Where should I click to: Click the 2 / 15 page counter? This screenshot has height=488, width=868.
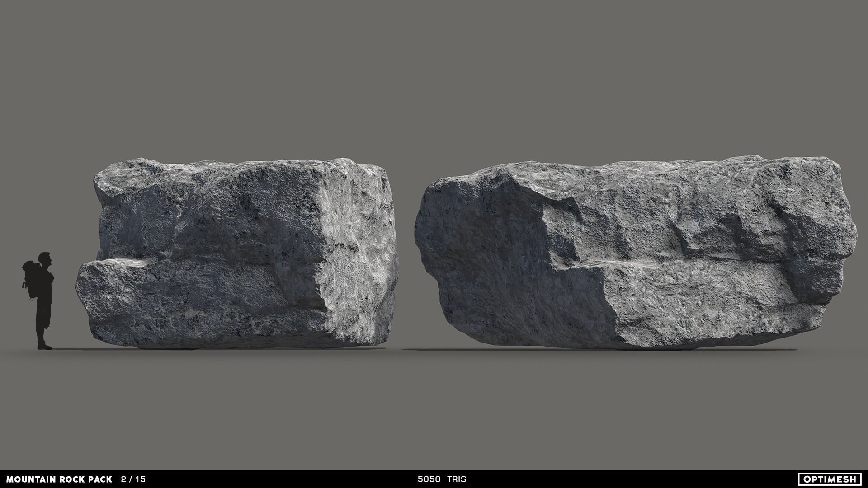coord(133,479)
